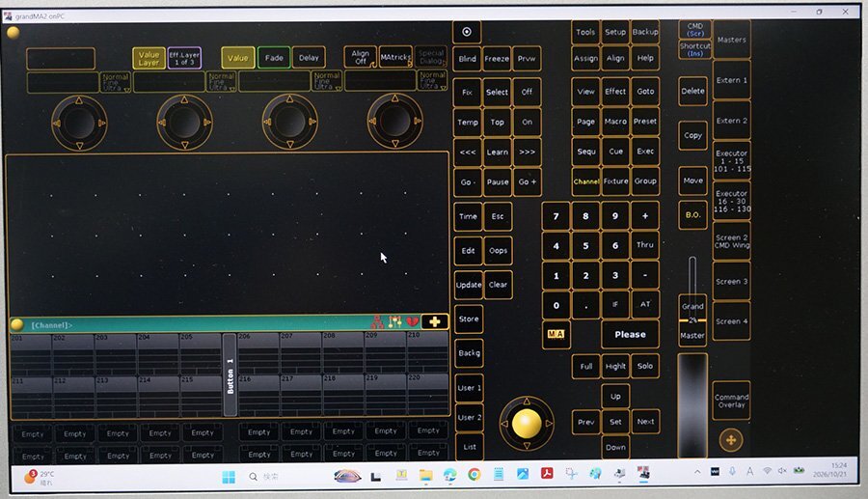Image resolution: width=868 pixels, height=499 pixels.
Task: Click the Windows taskbar search box
Action: 264,477
